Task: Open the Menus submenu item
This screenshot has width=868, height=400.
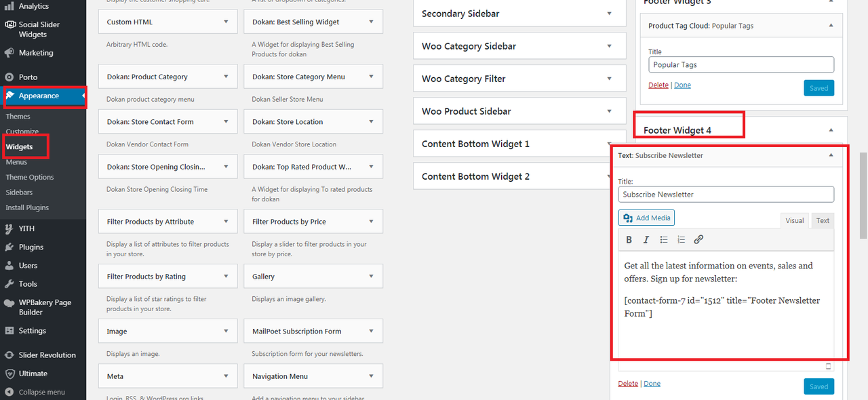Action: [x=16, y=162]
